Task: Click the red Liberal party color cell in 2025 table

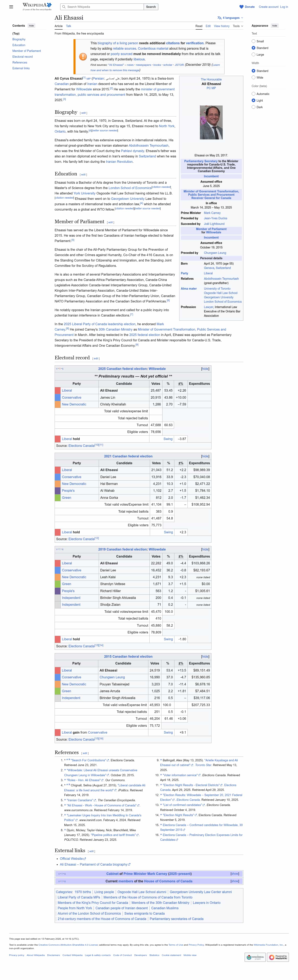Action: (x=58, y=390)
